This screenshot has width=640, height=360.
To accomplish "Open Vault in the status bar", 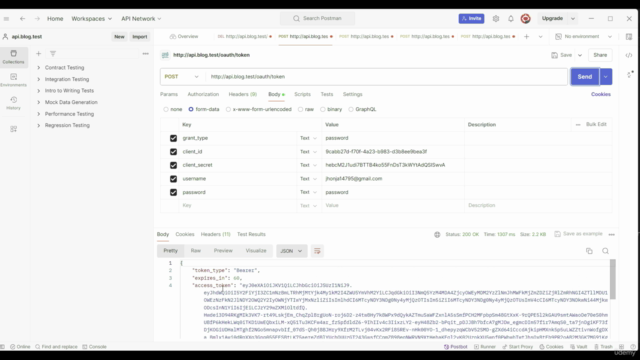I will (x=579, y=347).
